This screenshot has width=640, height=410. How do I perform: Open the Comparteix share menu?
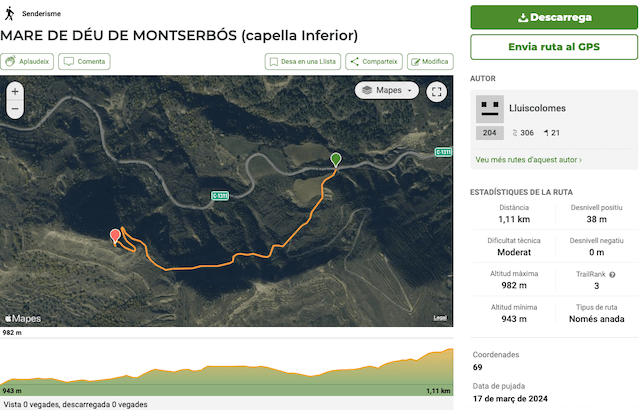click(374, 61)
